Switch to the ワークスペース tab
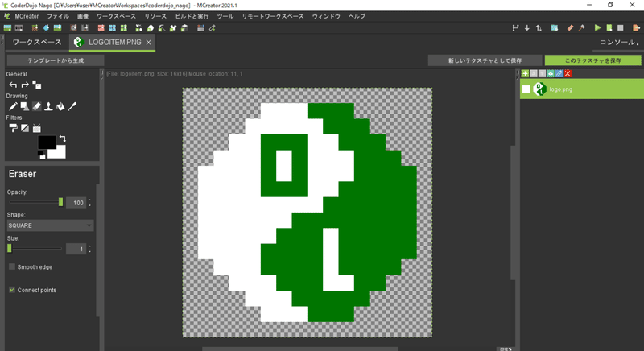The width and height of the screenshot is (644, 351). coord(36,43)
